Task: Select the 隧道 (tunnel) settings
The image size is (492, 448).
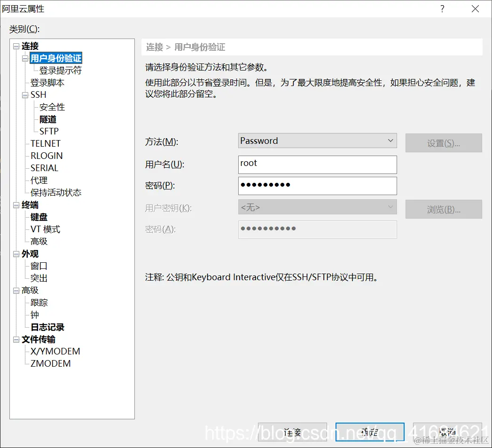Action: (x=47, y=119)
